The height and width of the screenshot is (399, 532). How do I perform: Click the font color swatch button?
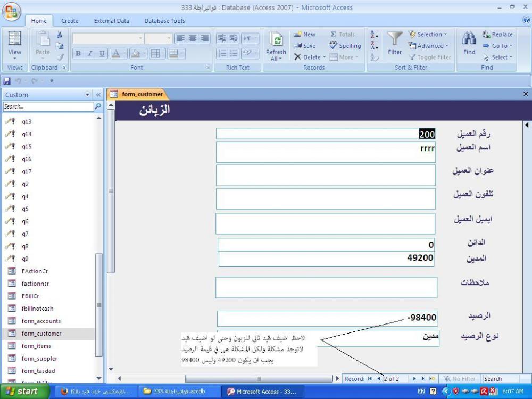116,53
